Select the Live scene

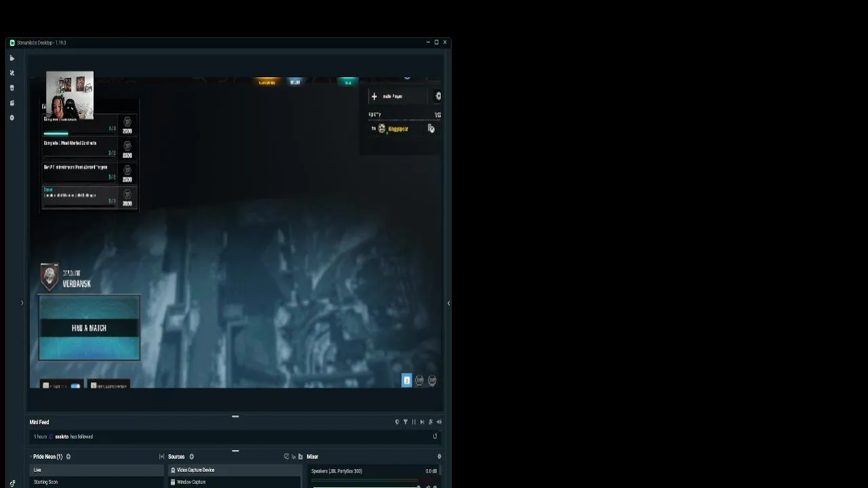pyautogui.click(x=96, y=470)
